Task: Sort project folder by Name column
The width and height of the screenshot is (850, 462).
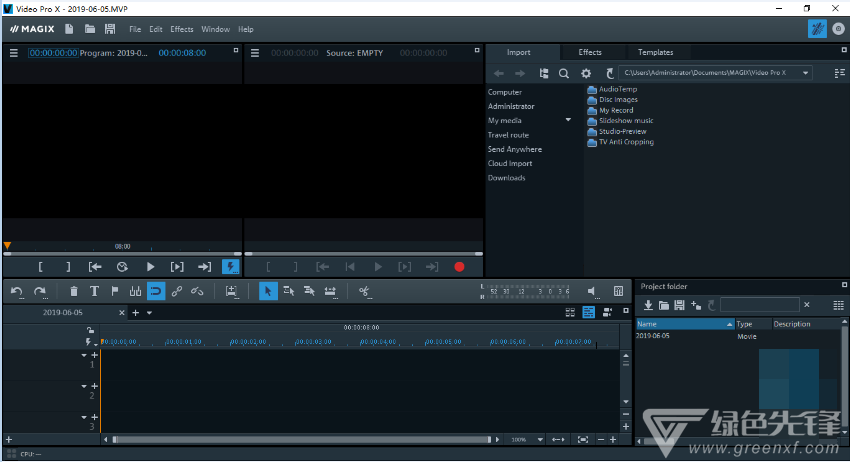Action: [x=685, y=324]
